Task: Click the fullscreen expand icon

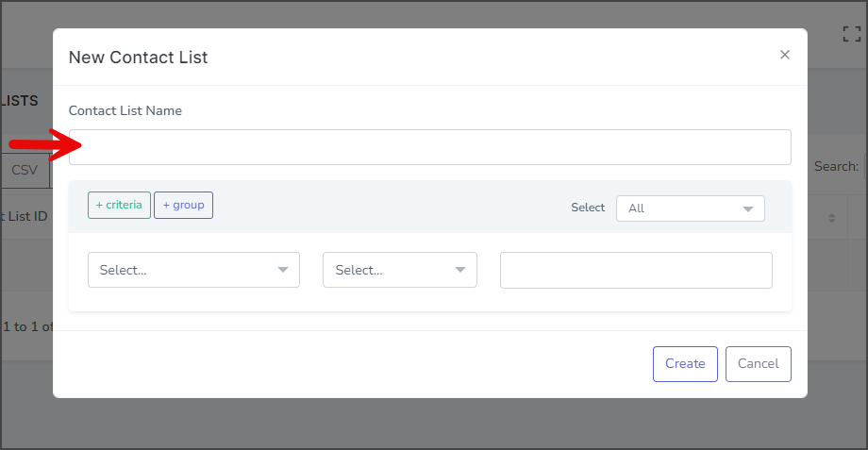Action: (852, 34)
